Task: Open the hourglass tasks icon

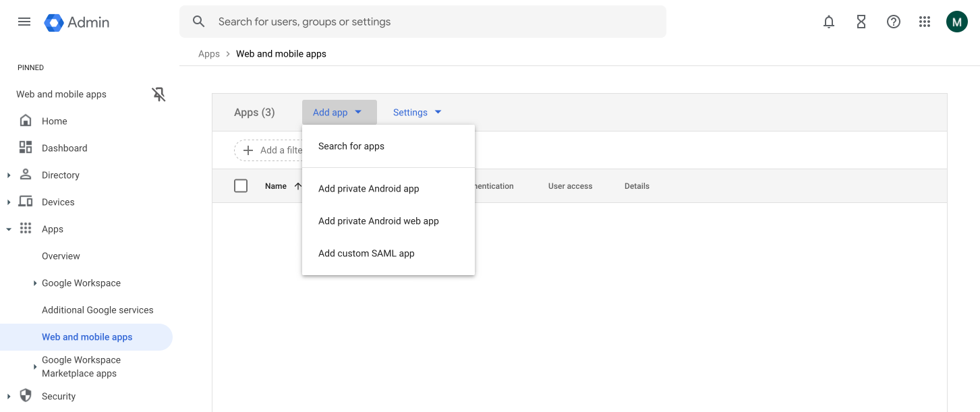Action: (861, 22)
